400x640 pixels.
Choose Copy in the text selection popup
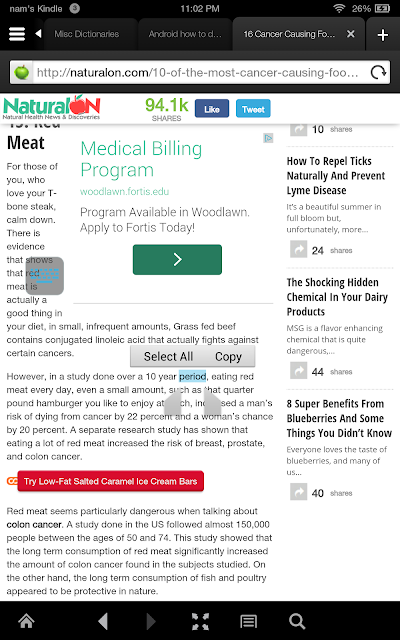(x=229, y=356)
